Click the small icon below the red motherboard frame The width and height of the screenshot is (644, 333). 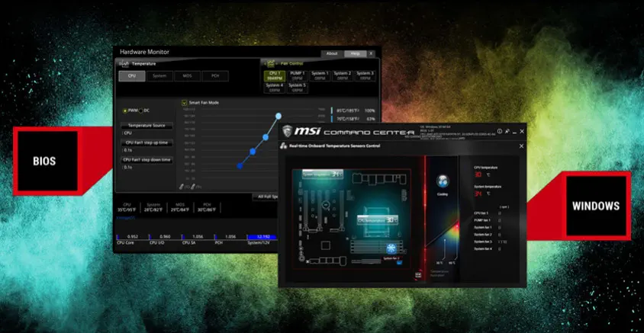click(x=418, y=275)
